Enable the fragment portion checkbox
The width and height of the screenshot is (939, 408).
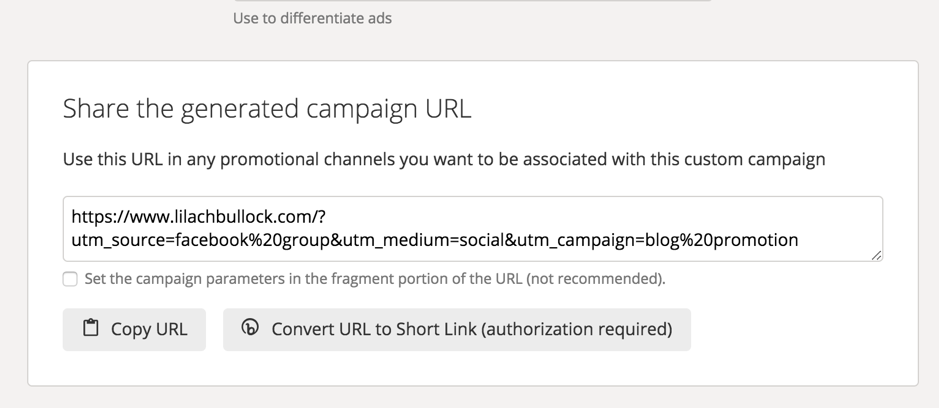pos(70,279)
